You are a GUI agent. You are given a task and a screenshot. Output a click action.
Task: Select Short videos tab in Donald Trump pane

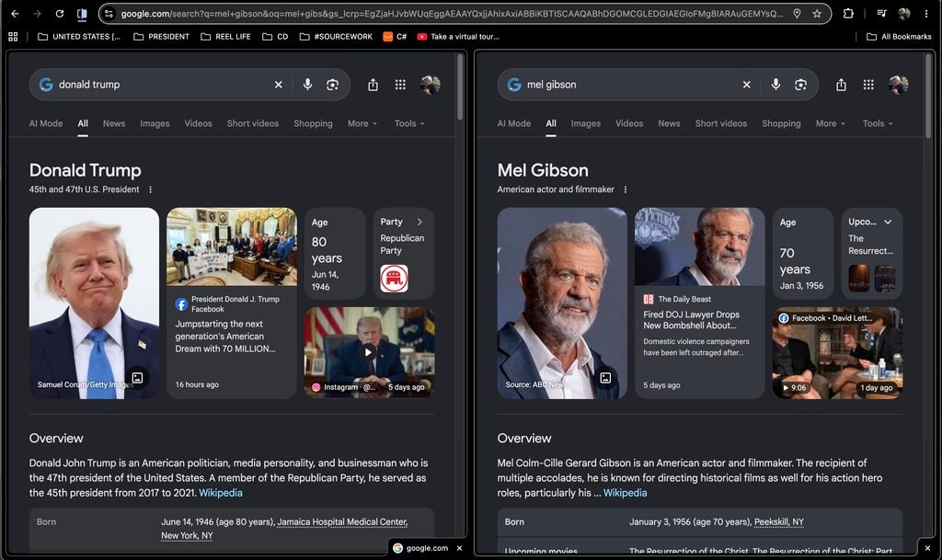253,123
